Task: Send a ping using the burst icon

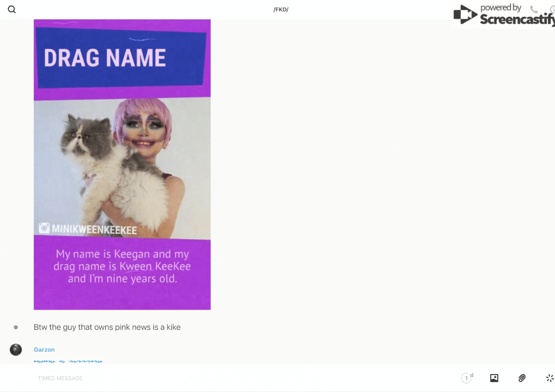Action: coord(549,378)
